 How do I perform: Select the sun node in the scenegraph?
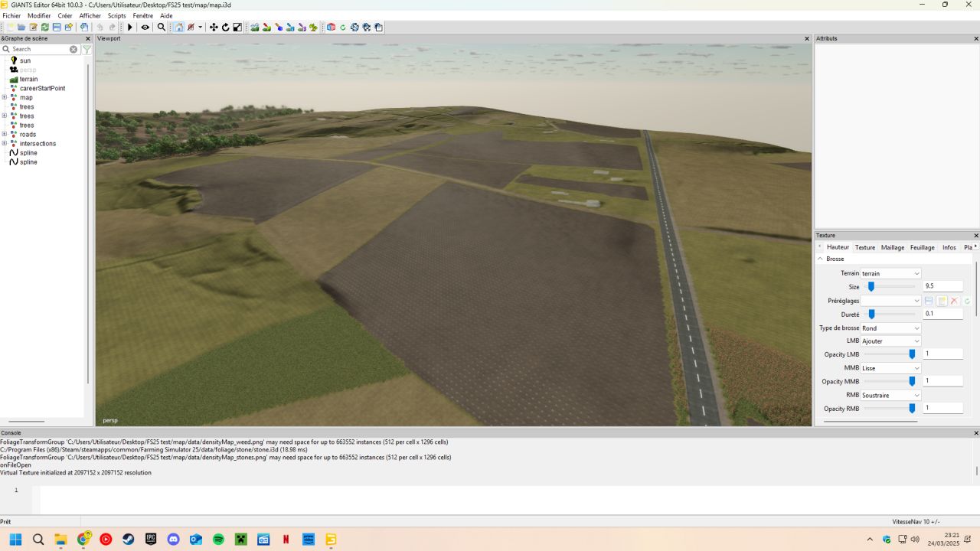(25, 60)
